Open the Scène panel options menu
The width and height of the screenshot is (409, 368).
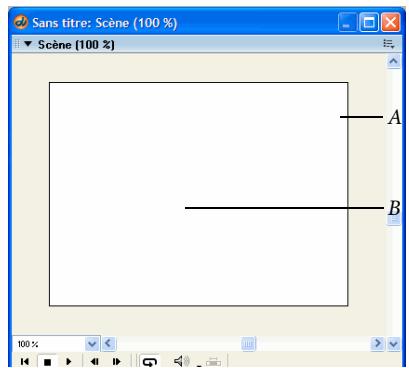(x=389, y=44)
